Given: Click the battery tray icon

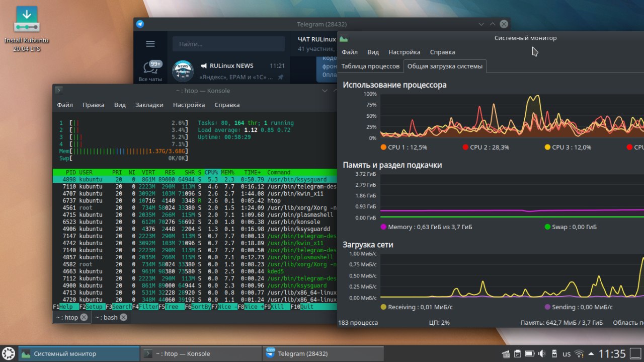Looking at the screenshot, I should click(x=530, y=354).
